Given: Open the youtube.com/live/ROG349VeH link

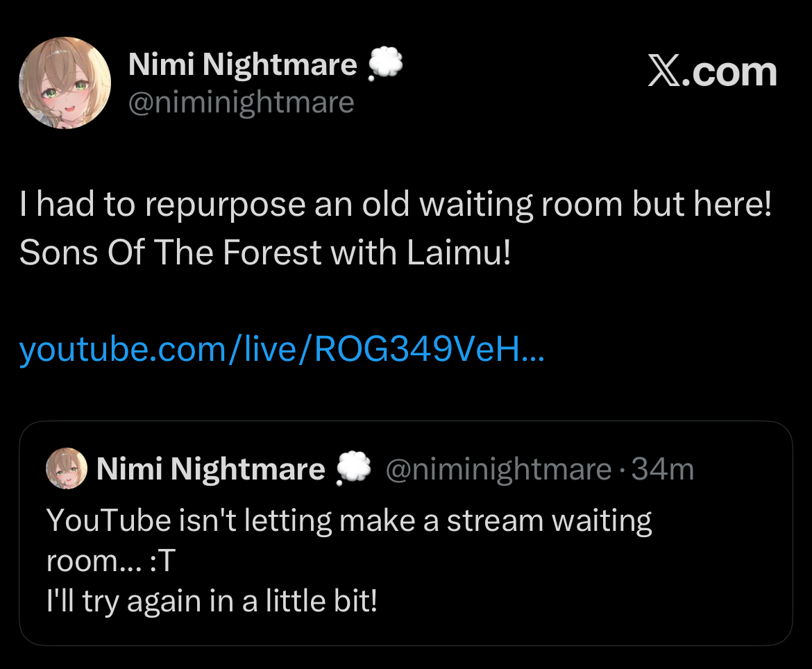Looking at the screenshot, I should (282, 350).
